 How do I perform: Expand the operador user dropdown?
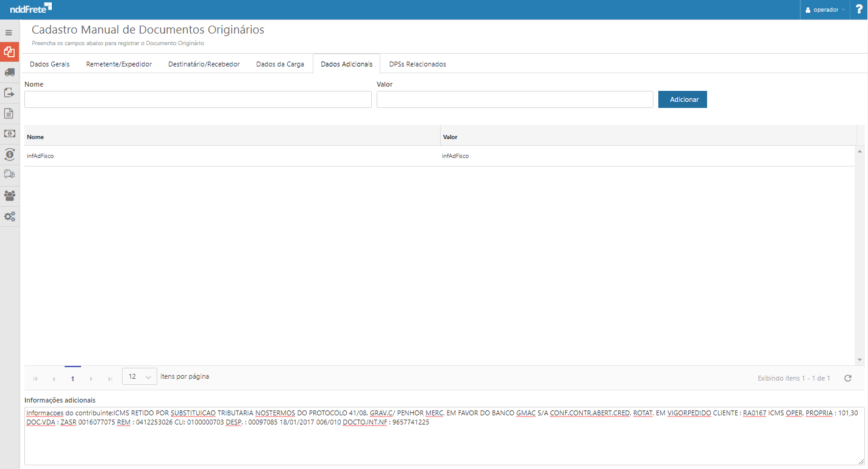825,10
